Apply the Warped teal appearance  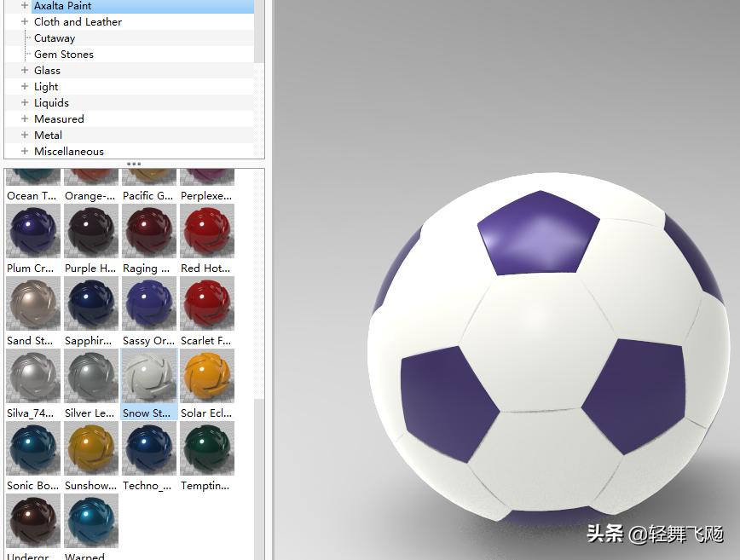point(91,520)
